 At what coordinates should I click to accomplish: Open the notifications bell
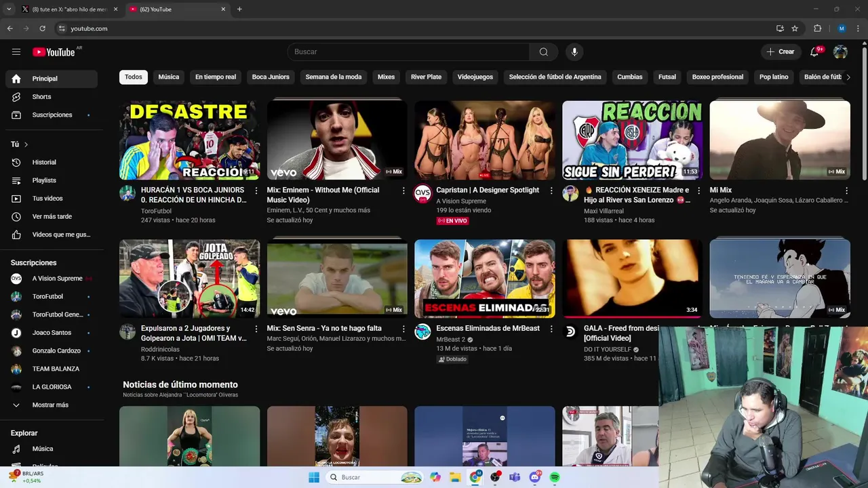pyautogui.click(x=814, y=52)
